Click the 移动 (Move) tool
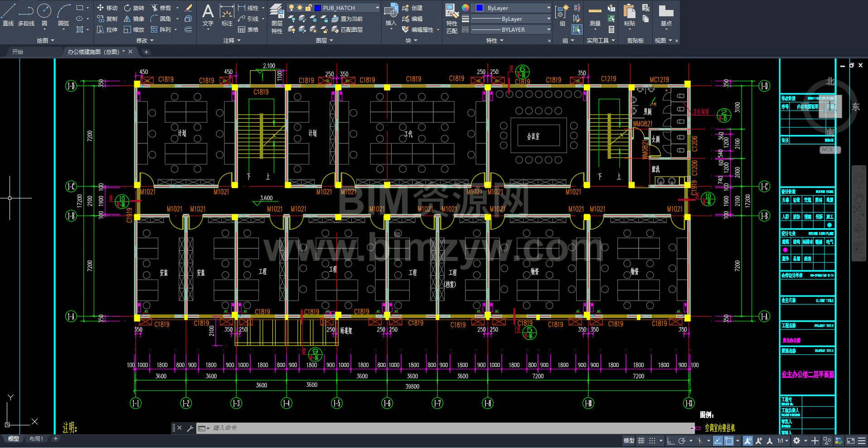Viewport: 868px width, 448px height. point(107,8)
